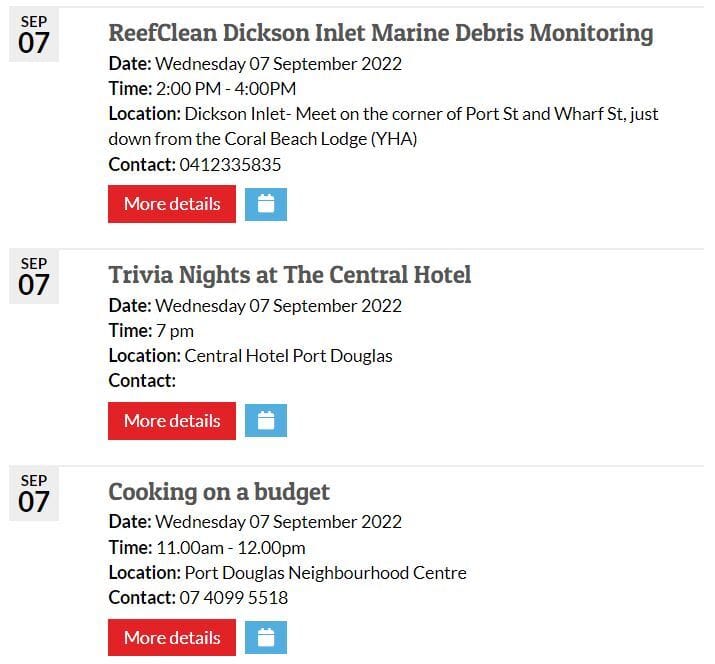Click the 2:00 PM - 4:00PM time text
715x664 pixels.
tap(226, 89)
